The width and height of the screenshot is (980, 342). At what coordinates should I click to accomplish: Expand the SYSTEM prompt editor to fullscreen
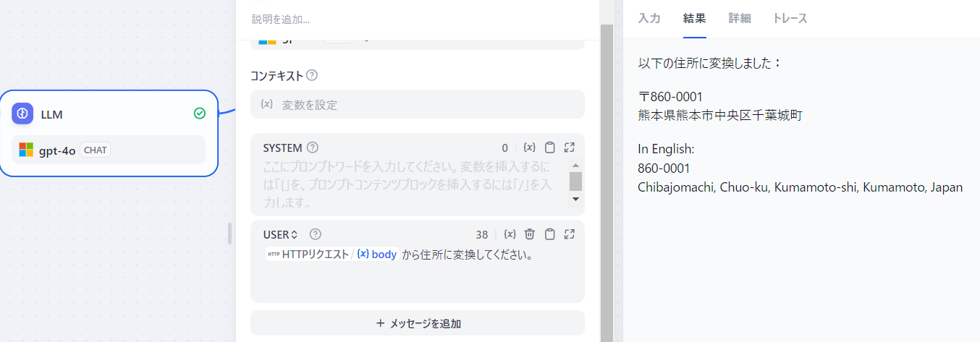pos(570,148)
